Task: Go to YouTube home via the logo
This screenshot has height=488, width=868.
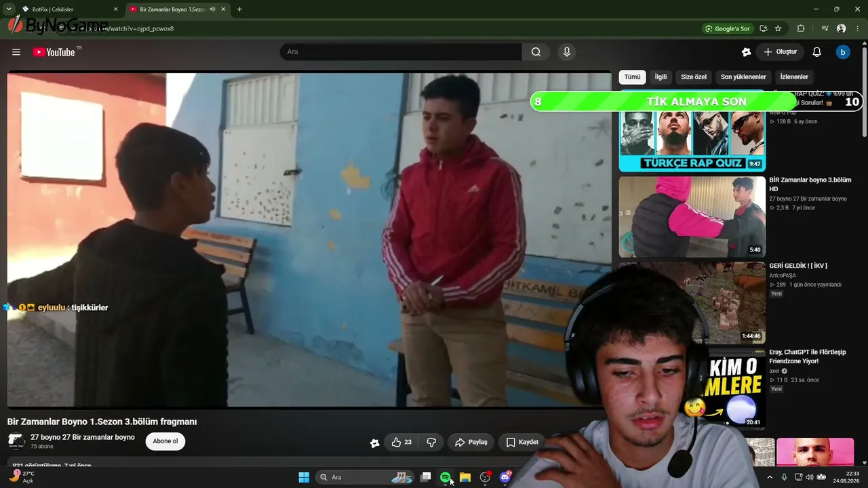Action: click(x=54, y=52)
